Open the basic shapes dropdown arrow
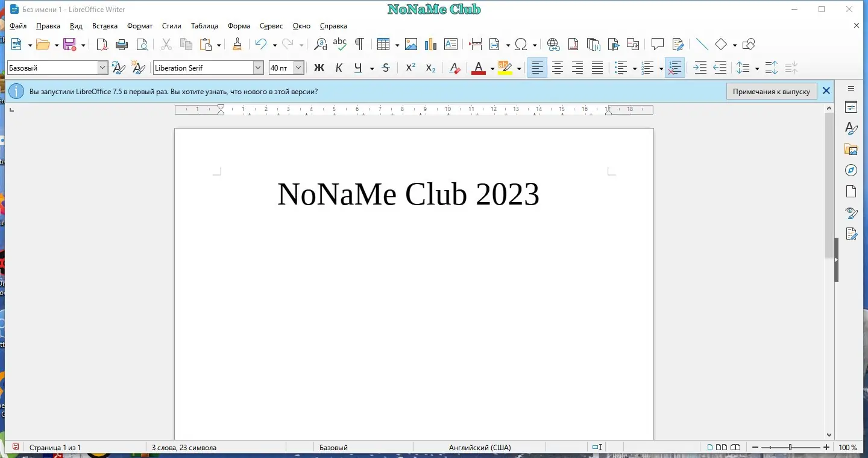This screenshot has height=458, width=868. click(x=734, y=45)
